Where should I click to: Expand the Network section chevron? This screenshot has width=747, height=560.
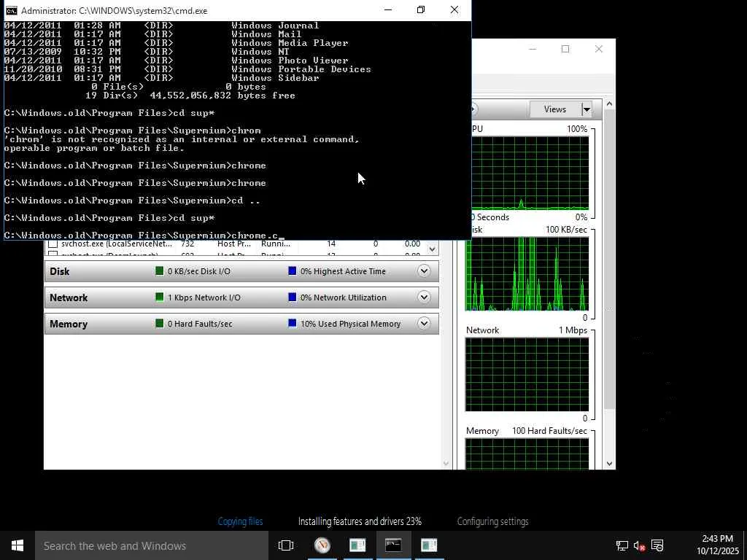coord(424,297)
